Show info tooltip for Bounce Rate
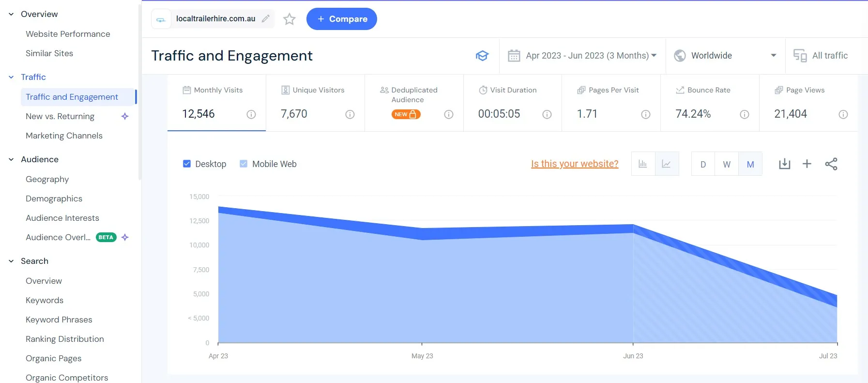 pyautogui.click(x=744, y=114)
